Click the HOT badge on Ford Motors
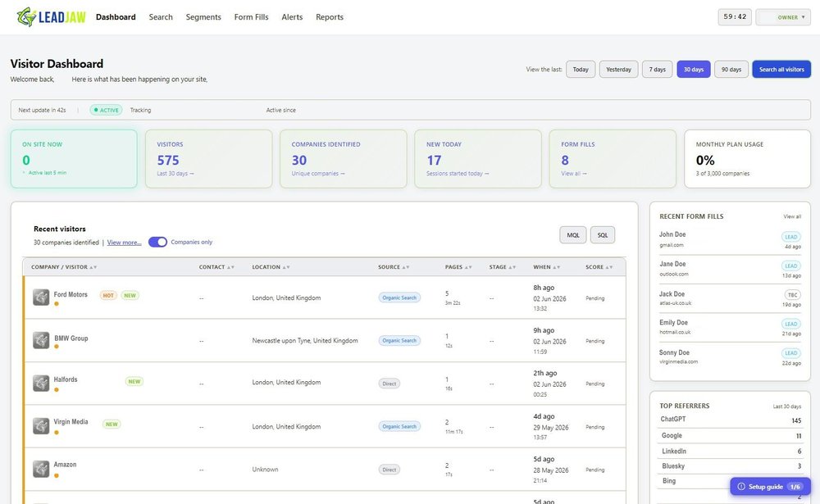820x504 pixels. coord(108,295)
